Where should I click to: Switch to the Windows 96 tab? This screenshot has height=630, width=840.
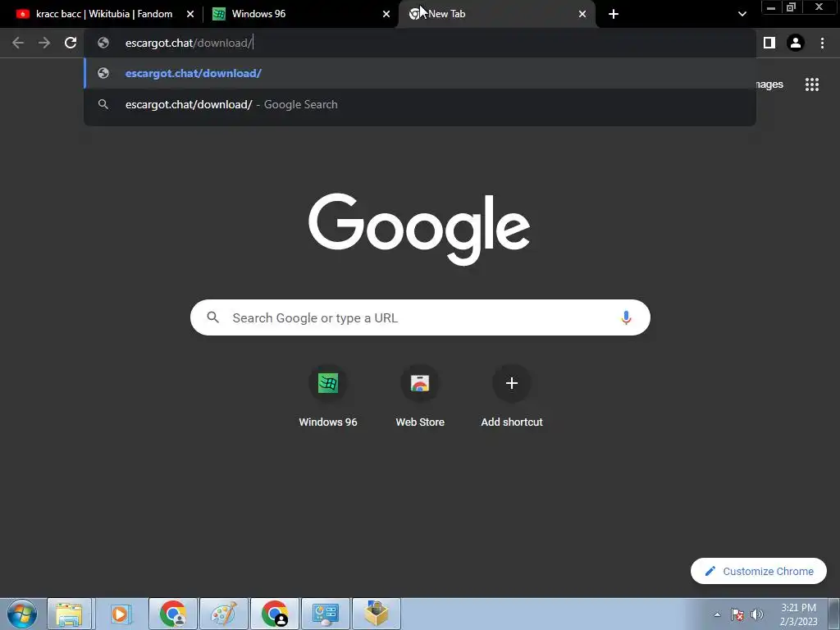point(300,14)
